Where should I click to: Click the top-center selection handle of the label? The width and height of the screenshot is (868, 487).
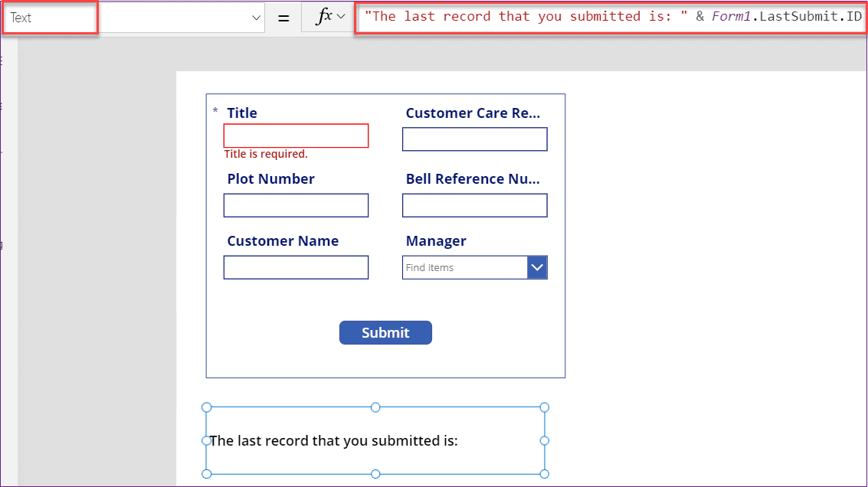(x=375, y=407)
